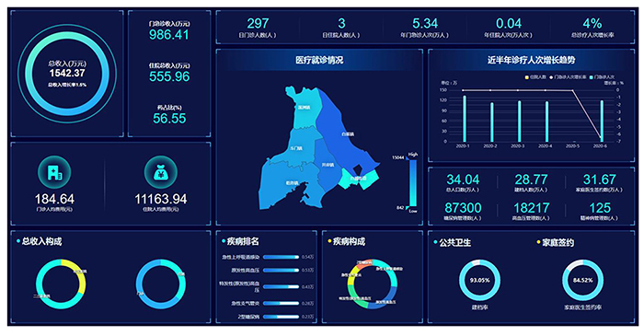Click the cyan bullet beside 总收入构成
The image size is (644, 336).
(x=18, y=241)
